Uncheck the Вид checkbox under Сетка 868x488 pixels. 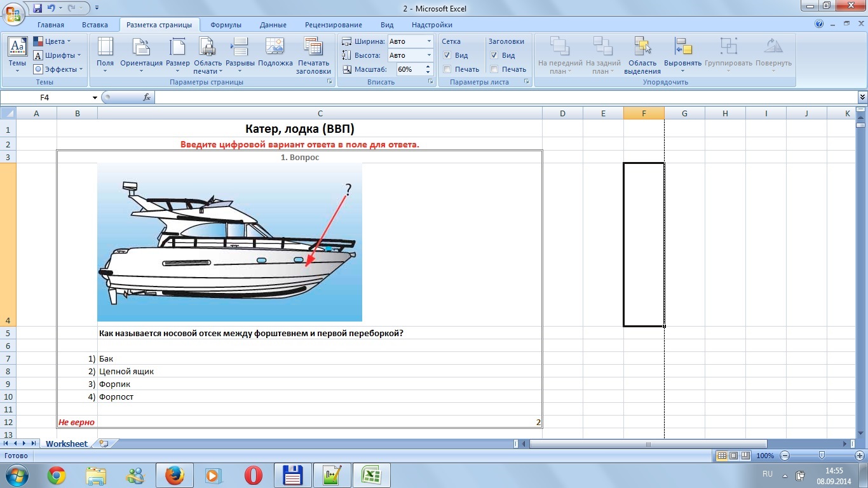coord(447,55)
